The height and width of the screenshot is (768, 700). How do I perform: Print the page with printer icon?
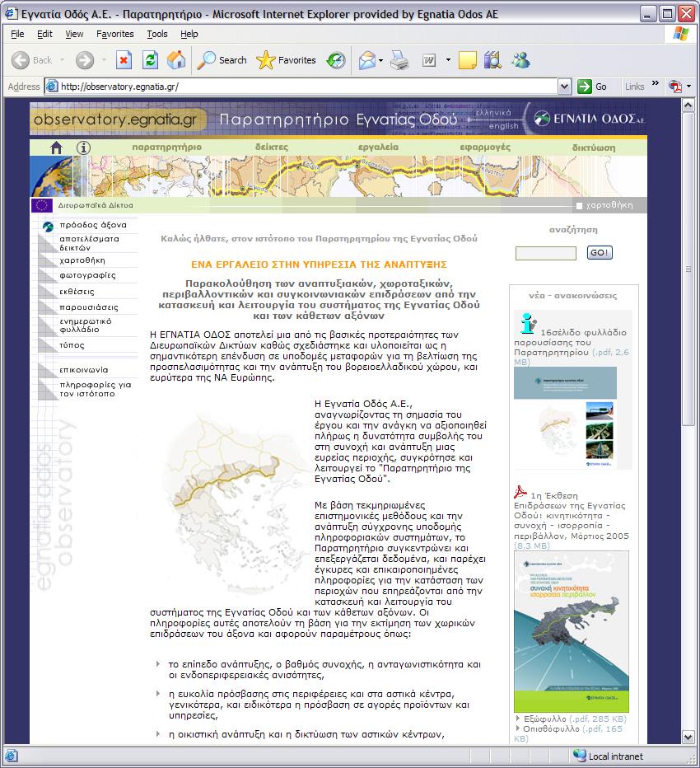pos(400,60)
